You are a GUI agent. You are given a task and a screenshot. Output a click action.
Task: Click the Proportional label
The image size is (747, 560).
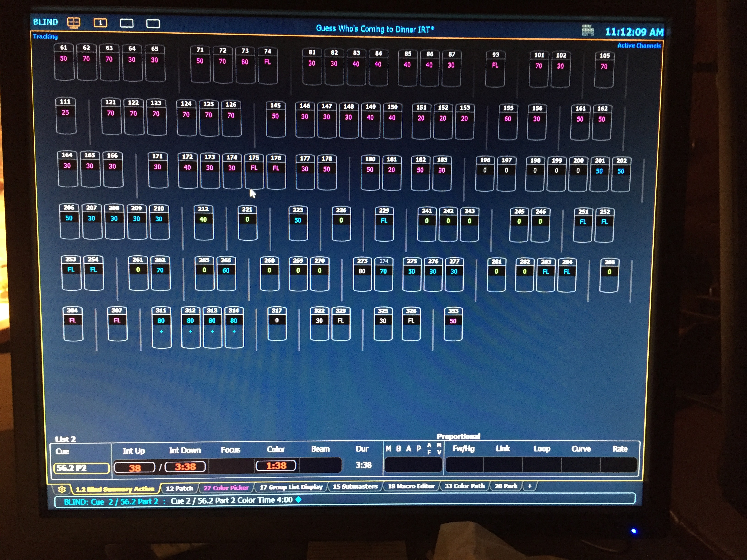pyautogui.click(x=458, y=436)
